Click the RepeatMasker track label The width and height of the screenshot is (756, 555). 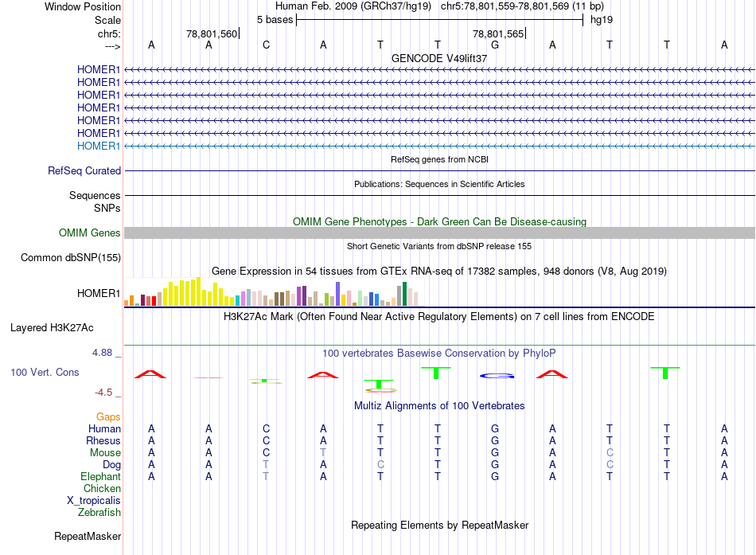(88, 536)
